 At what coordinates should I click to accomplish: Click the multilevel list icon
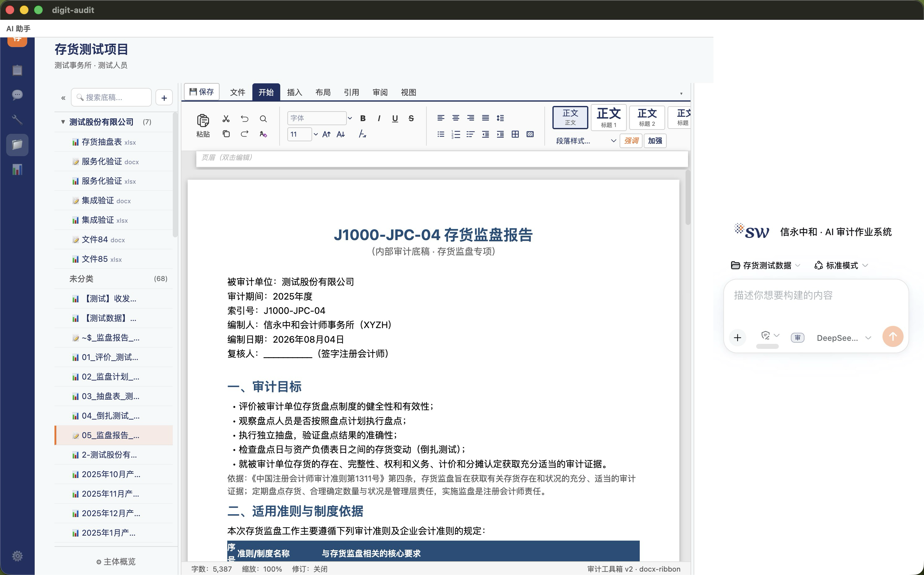pyautogui.click(x=471, y=134)
